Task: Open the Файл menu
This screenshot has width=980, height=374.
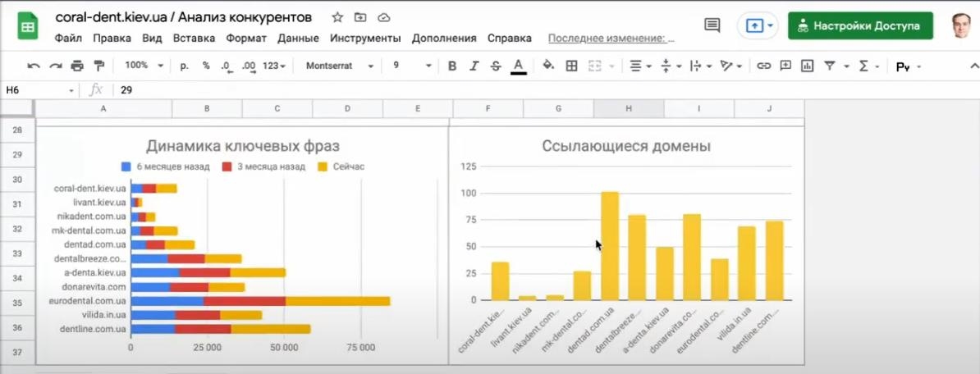Action: pos(68,38)
